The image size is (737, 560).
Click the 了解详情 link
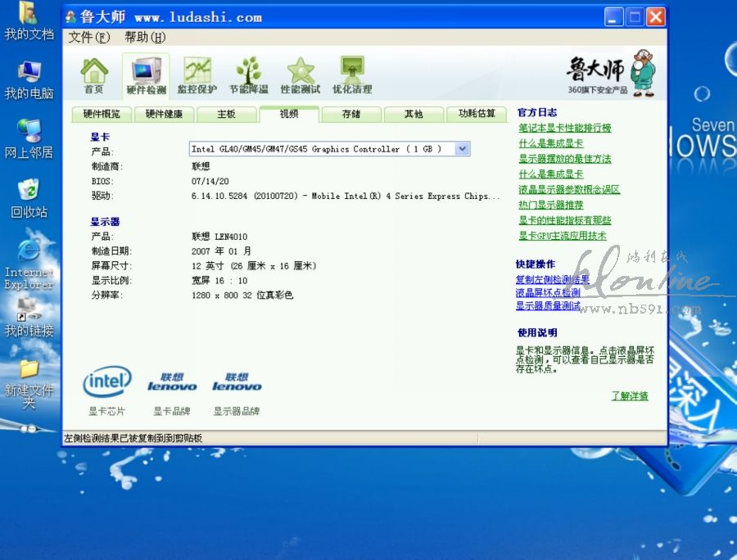tap(629, 396)
